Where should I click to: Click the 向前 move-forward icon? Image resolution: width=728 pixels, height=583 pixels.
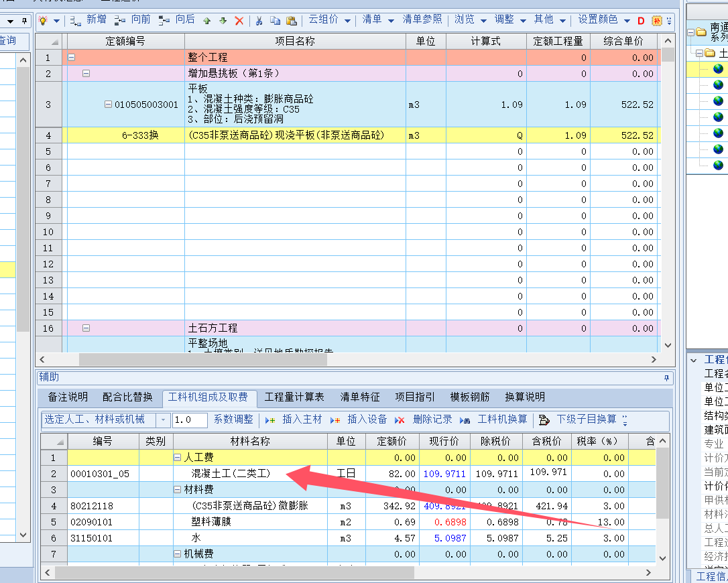point(120,20)
